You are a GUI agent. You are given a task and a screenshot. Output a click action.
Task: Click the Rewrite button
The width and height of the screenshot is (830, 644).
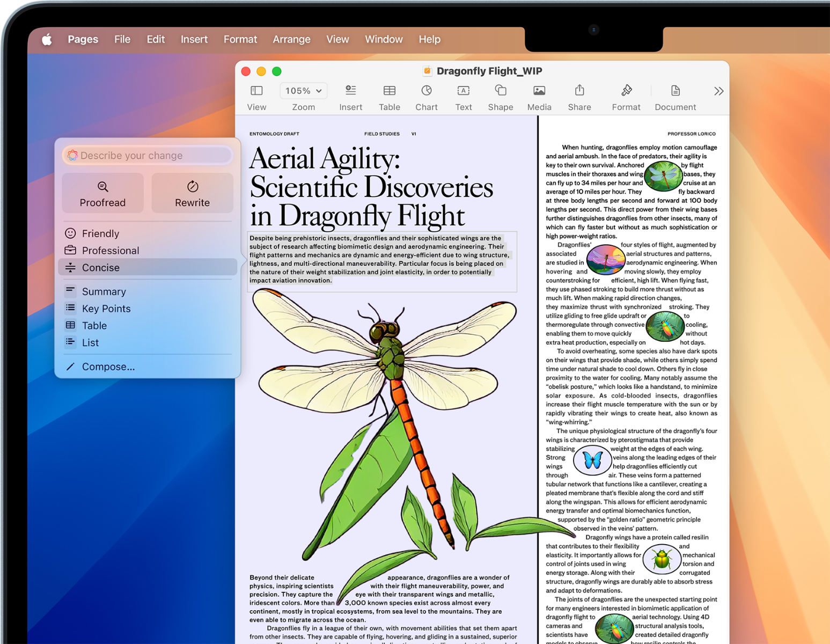(192, 193)
